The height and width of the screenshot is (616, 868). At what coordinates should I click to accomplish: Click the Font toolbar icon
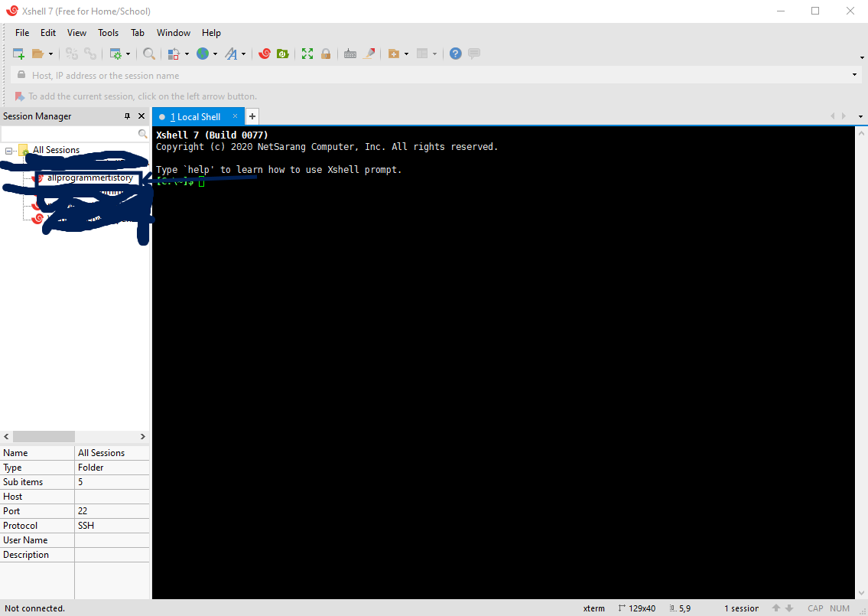pos(231,54)
